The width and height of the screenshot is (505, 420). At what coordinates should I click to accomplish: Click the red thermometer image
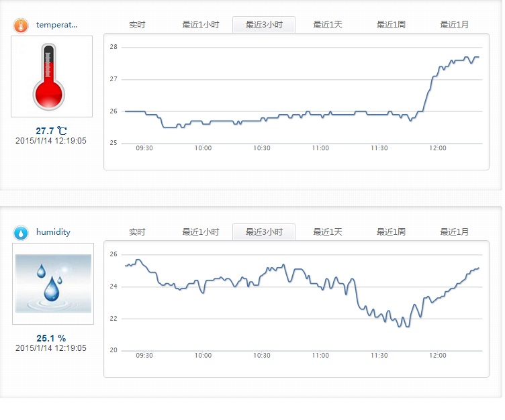[x=49, y=76]
